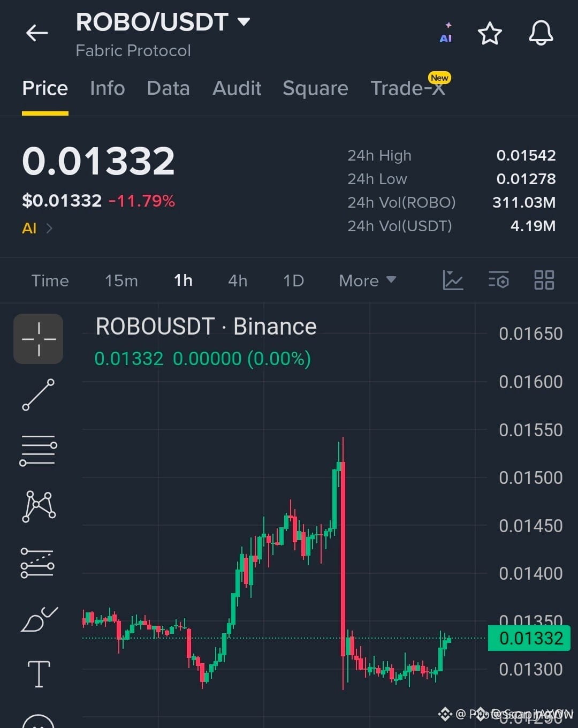
Task: Open chart settings list icon
Action: [498, 280]
